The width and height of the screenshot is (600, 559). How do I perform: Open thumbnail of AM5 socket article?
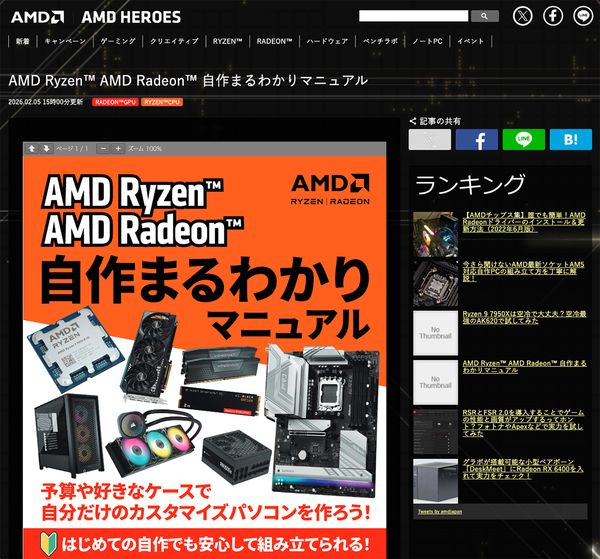click(x=435, y=284)
